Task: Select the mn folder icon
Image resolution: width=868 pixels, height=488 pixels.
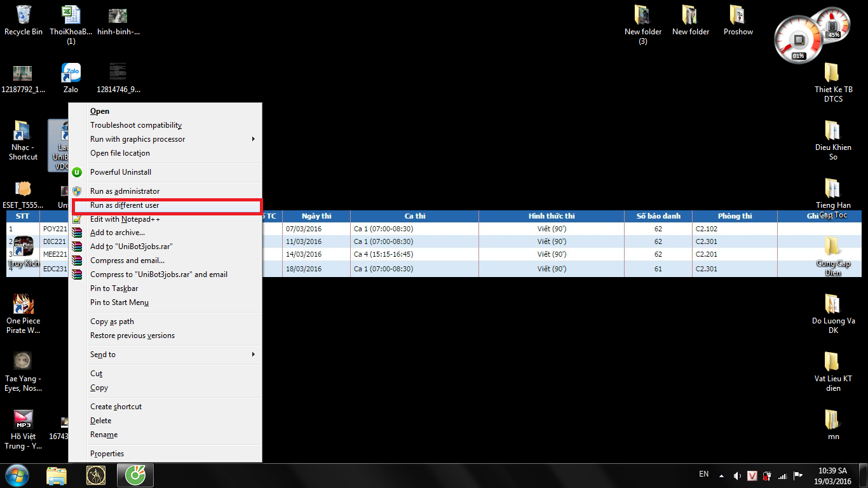Action: (x=833, y=424)
